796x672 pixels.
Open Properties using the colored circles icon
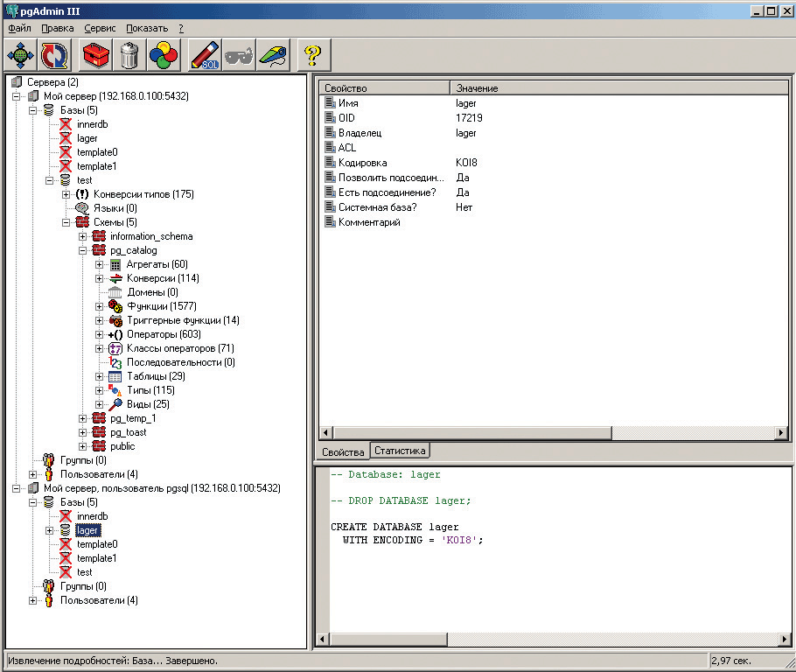point(164,55)
